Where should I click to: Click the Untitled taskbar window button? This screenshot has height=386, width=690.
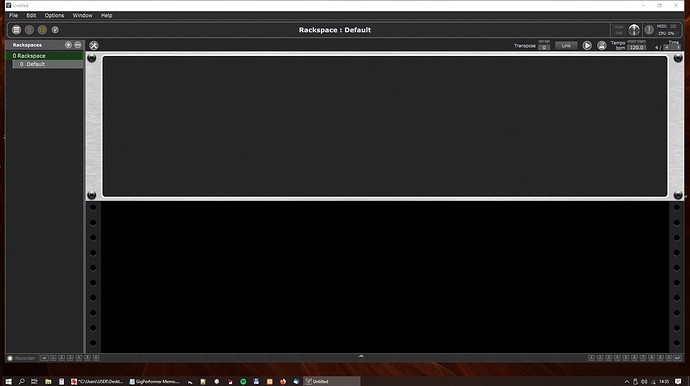point(331,382)
